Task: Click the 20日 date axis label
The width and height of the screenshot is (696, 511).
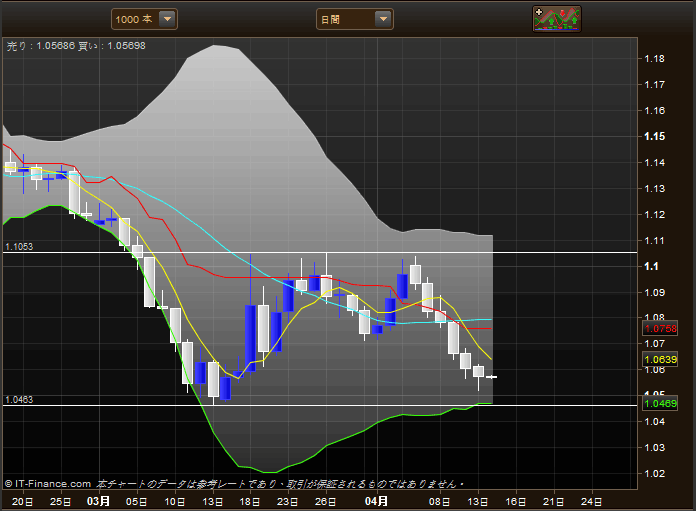Action: click(x=22, y=502)
